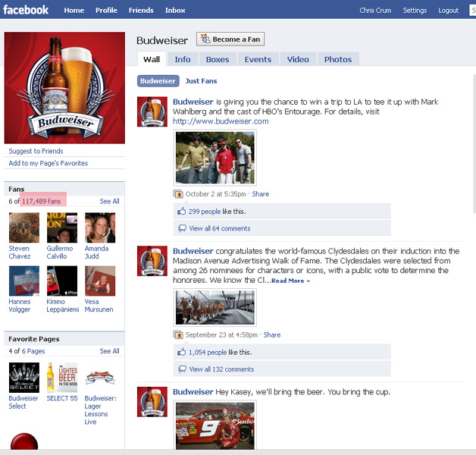Open the Inbox menu item
The height and width of the screenshot is (455, 476).
[x=175, y=11]
